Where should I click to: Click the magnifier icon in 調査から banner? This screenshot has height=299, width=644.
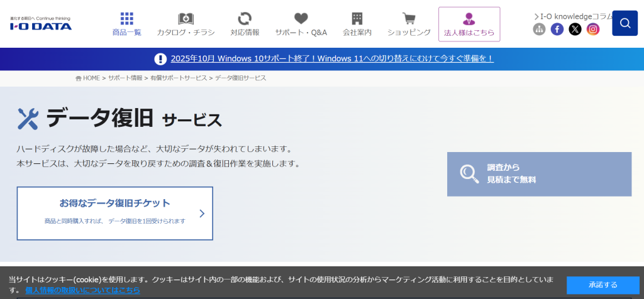[469, 174]
